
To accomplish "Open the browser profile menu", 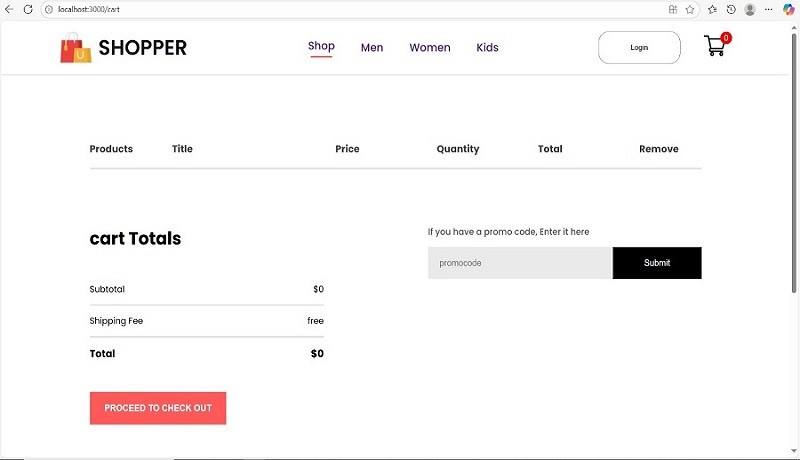I will pos(750,9).
